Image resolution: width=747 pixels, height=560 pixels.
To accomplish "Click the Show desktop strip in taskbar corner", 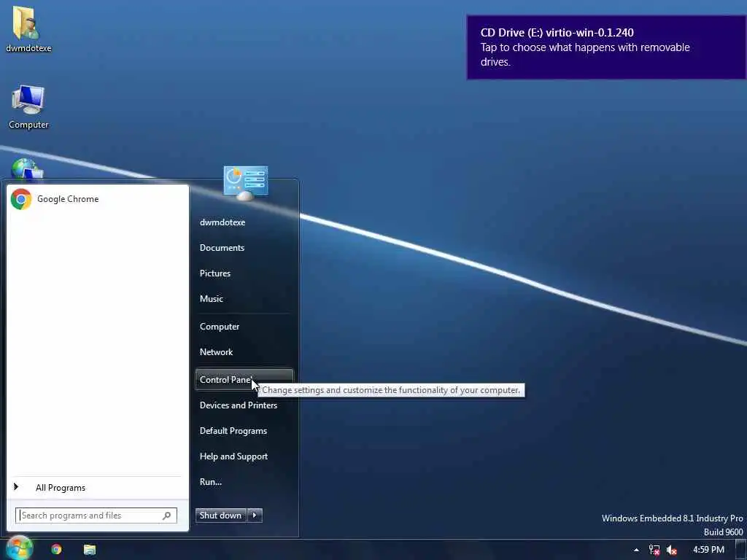I will click(741, 550).
